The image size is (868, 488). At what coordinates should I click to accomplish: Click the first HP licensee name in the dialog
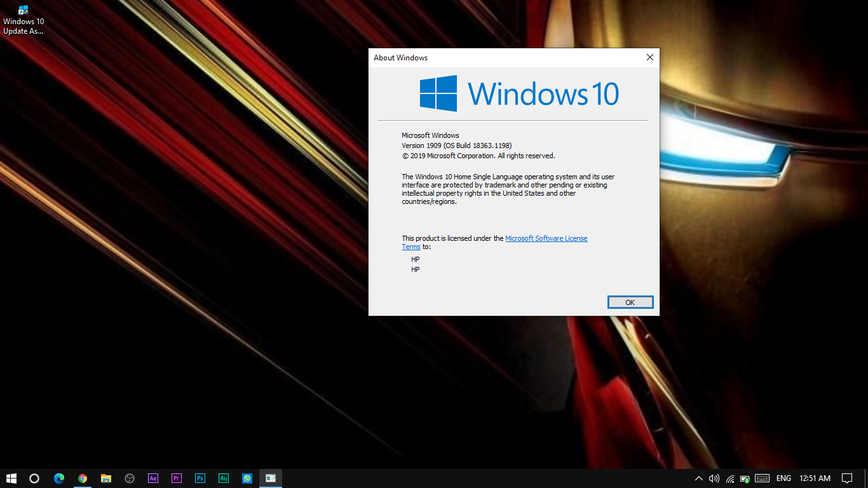point(415,259)
